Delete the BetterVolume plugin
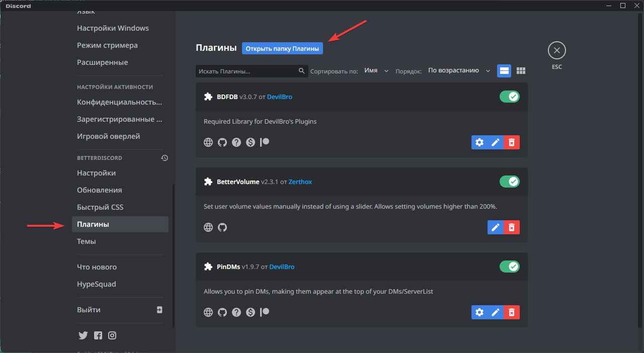644x353 pixels. [x=512, y=227]
